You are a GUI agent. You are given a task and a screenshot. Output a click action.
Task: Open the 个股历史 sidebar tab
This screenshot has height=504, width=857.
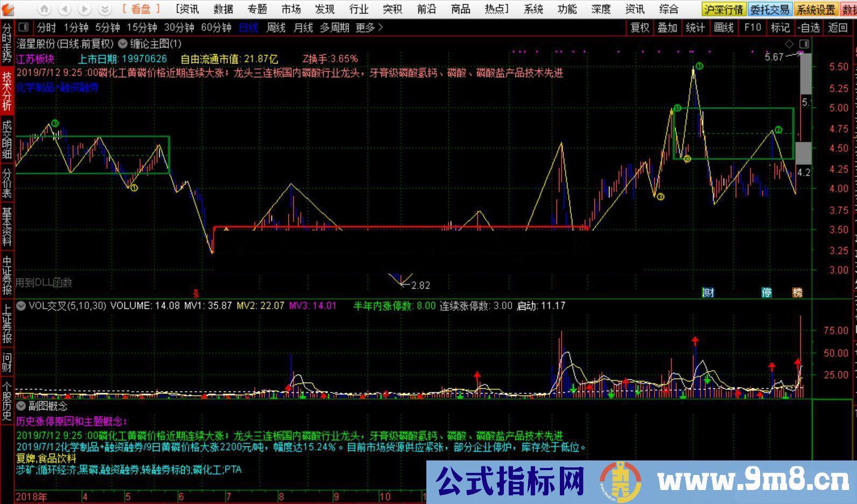tap(7, 401)
